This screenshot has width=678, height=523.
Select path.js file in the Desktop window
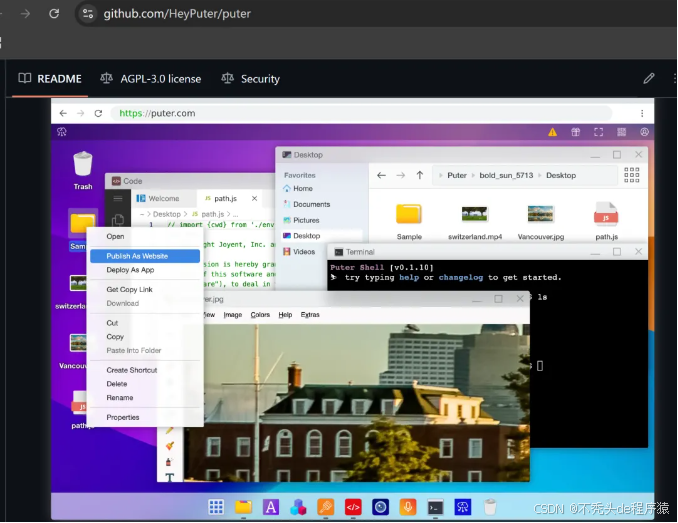coord(606,220)
